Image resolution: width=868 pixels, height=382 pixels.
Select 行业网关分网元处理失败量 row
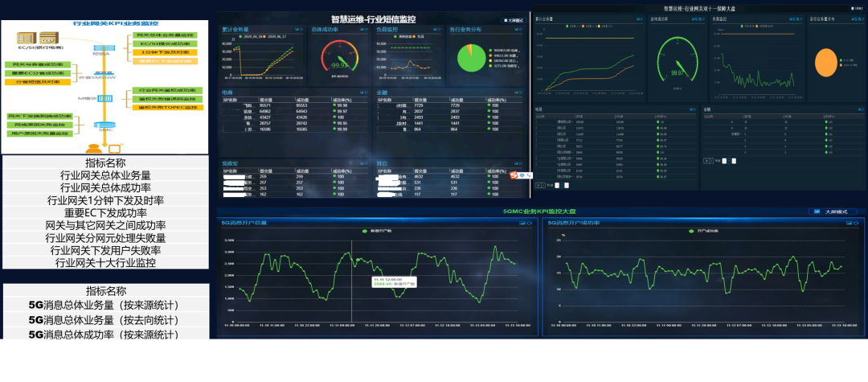coord(106,237)
